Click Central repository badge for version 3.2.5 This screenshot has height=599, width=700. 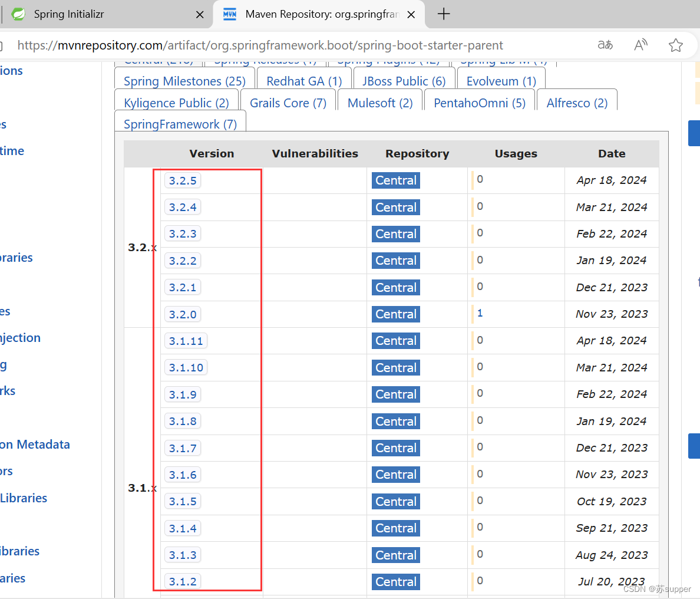[x=395, y=180]
